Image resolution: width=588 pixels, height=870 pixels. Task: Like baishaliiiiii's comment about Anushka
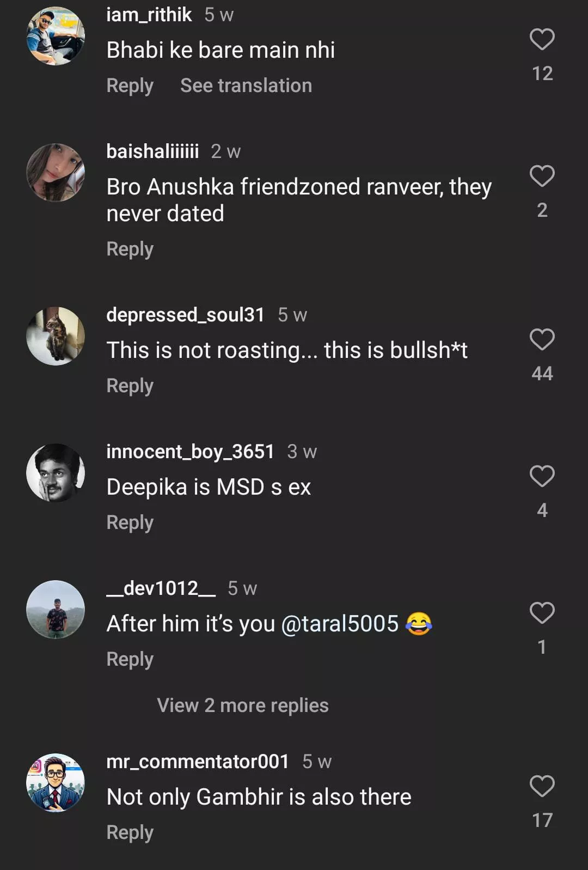coord(542,177)
